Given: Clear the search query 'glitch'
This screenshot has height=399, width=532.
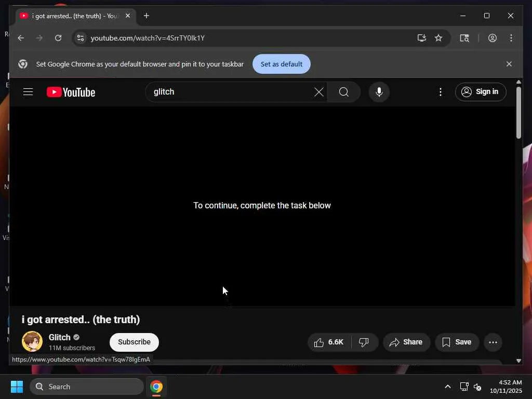Looking at the screenshot, I should click(x=318, y=92).
